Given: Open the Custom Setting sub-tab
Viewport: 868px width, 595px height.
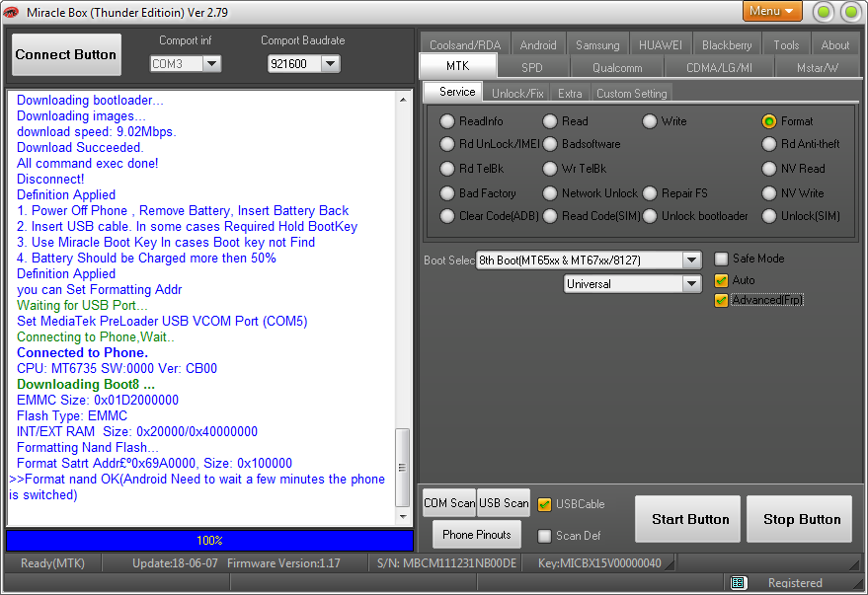Looking at the screenshot, I should pos(632,94).
